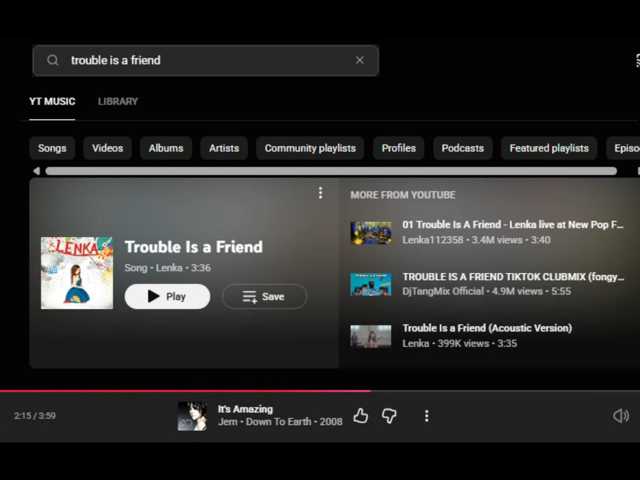Switch to the LIBRARY tab
The image size is (640, 480).
click(x=118, y=102)
